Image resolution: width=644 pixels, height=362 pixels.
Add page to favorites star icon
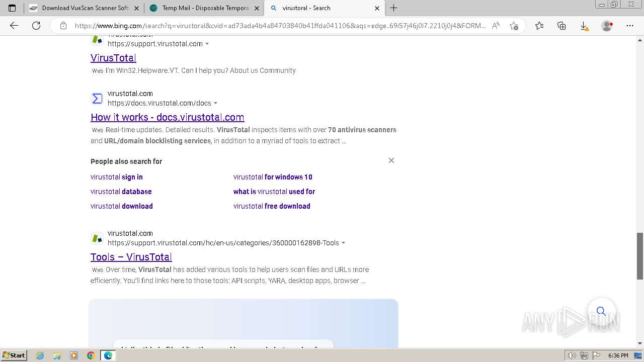click(514, 26)
